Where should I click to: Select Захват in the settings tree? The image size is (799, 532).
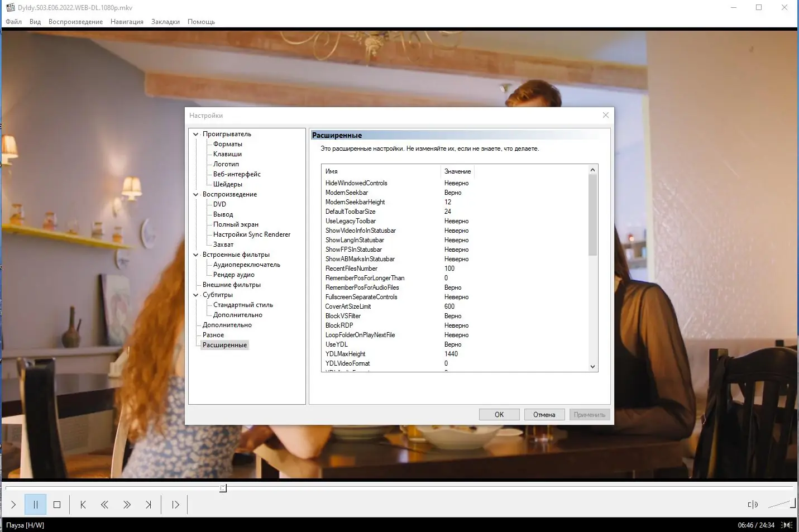(223, 245)
